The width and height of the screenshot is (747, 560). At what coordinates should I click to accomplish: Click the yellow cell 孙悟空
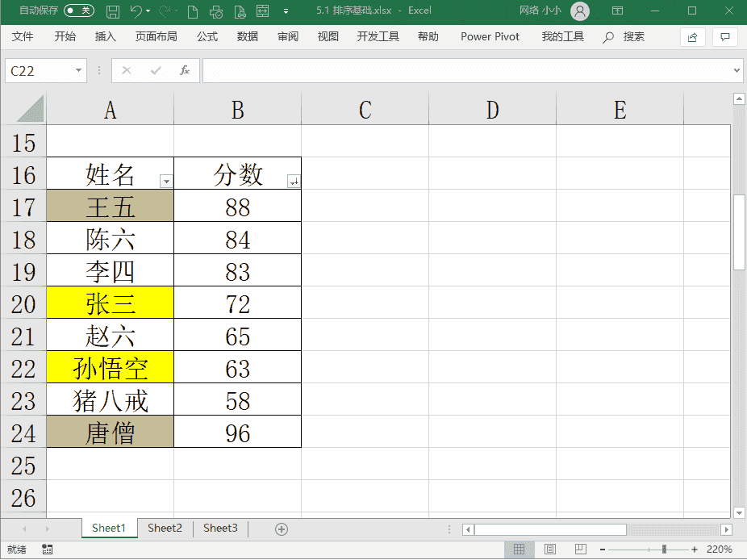[110, 367]
